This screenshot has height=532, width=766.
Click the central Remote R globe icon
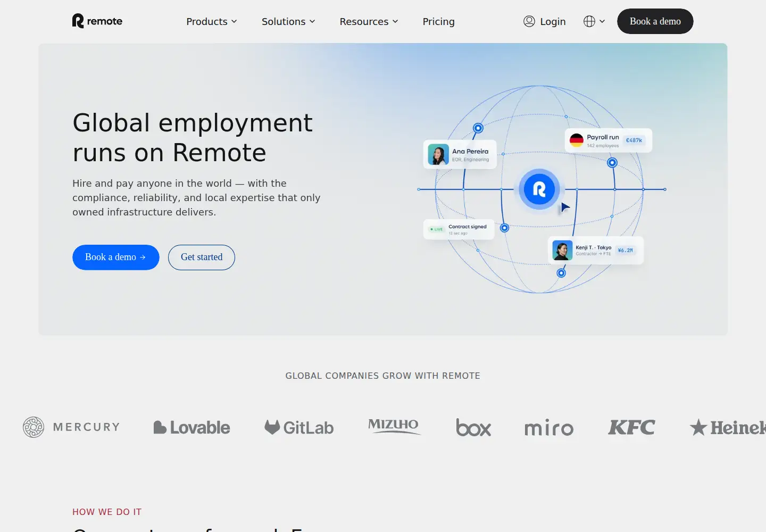point(539,189)
